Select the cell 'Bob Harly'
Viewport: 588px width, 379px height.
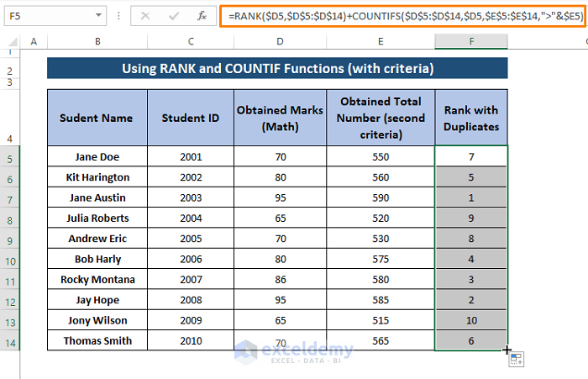coord(97,259)
